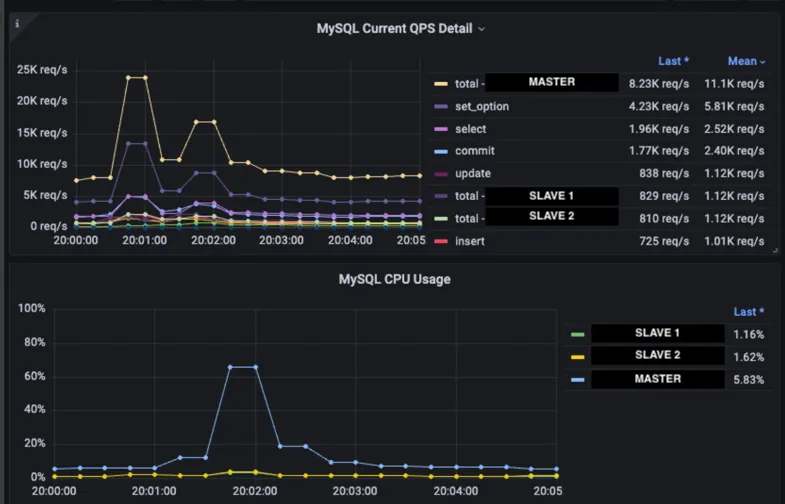Open the color picker for the total MASTER yellow swatch

click(441, 84)
